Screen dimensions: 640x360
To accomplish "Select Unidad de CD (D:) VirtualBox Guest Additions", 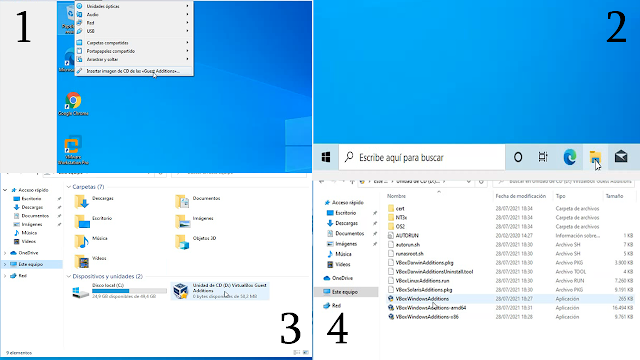I will [220, 291].
